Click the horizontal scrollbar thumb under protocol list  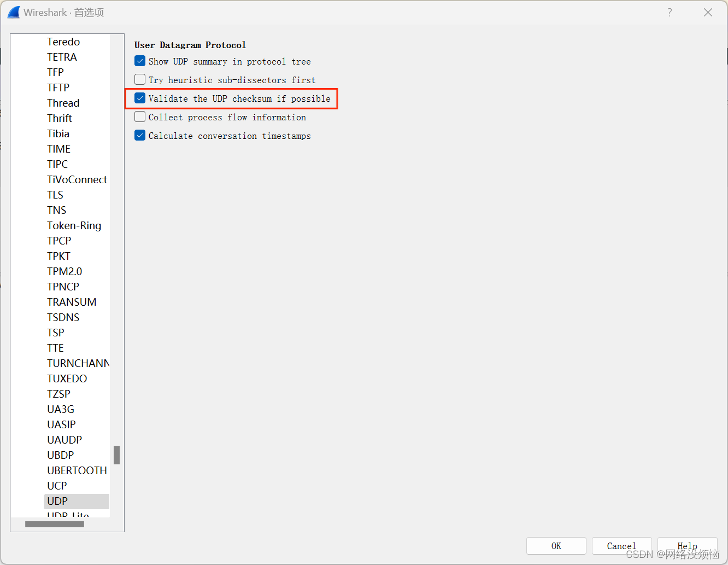[x=55, y=524]
